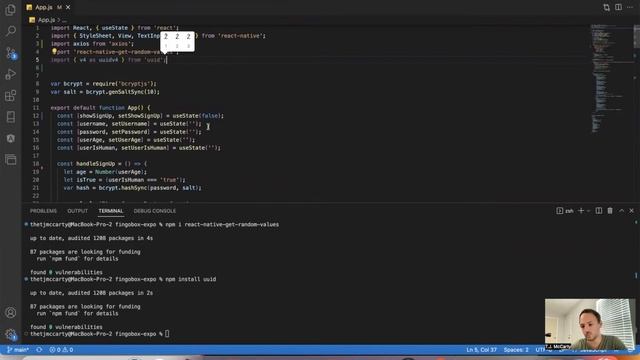The image size is (640, 360).
Task: Kill the terminal with trash icon
Action: (610, 211)
